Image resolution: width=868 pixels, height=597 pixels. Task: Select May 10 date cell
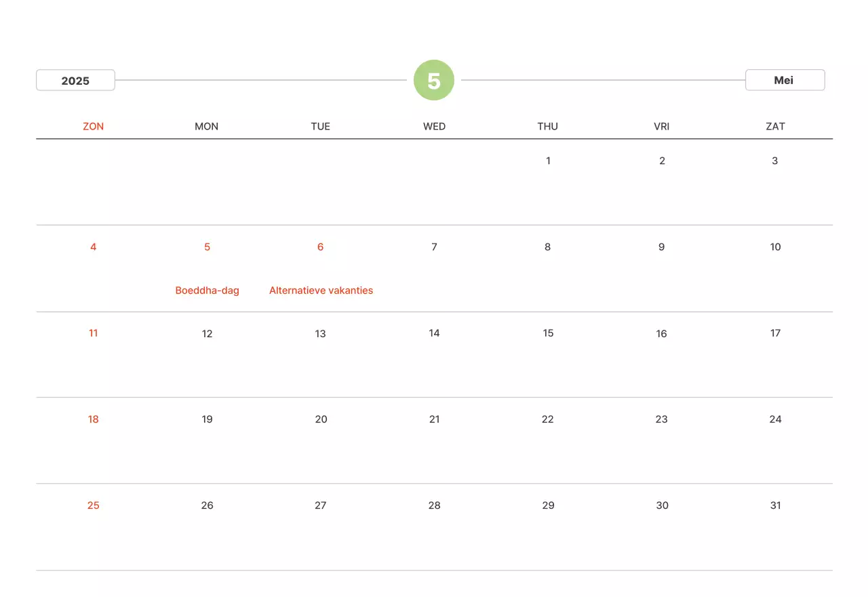click(x=775, y=247)
